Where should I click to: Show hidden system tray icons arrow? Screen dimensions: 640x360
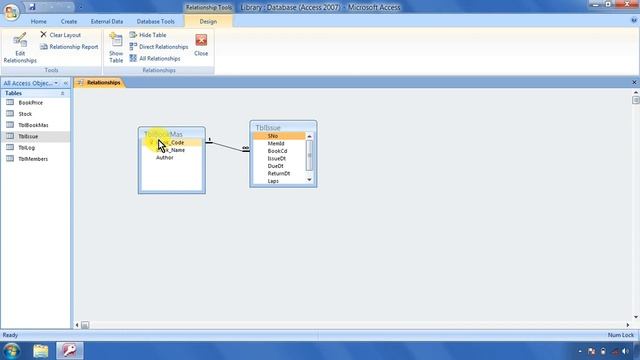580,351
